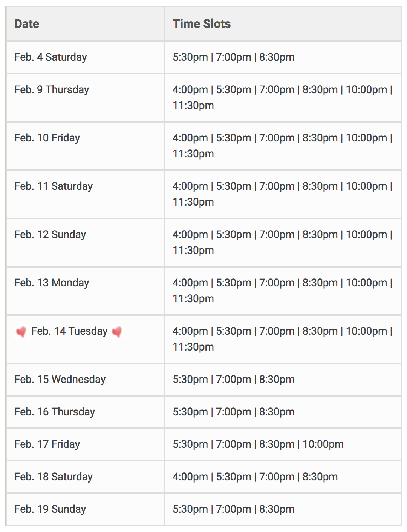Screen dimensions: 407x532
Task: Click the 8:30pm slot for Feb. 19 Sunday
Action: [277, 509]
